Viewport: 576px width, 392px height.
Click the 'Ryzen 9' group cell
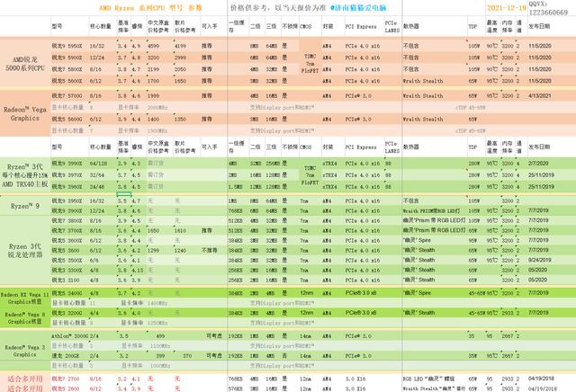tap(25, 206)
